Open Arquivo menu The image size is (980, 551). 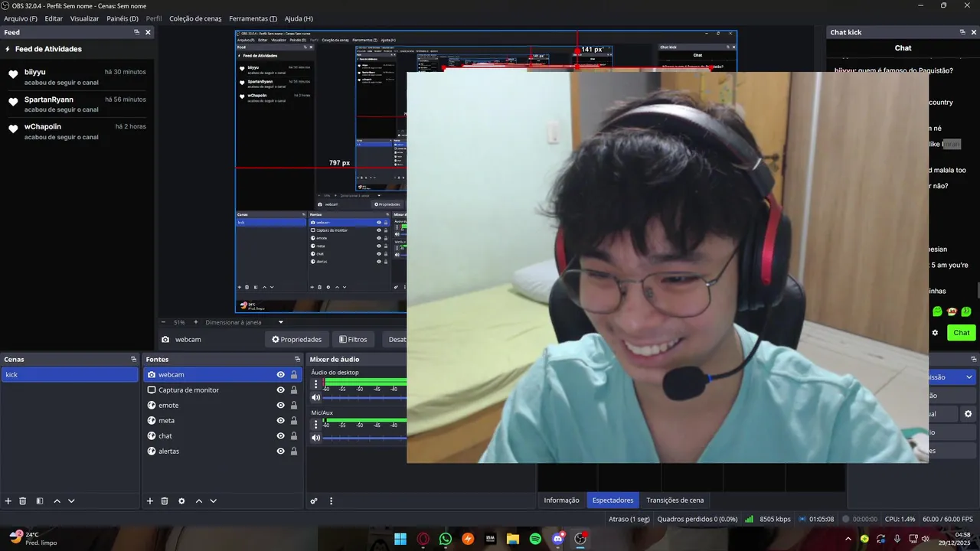tap(21, 18)
